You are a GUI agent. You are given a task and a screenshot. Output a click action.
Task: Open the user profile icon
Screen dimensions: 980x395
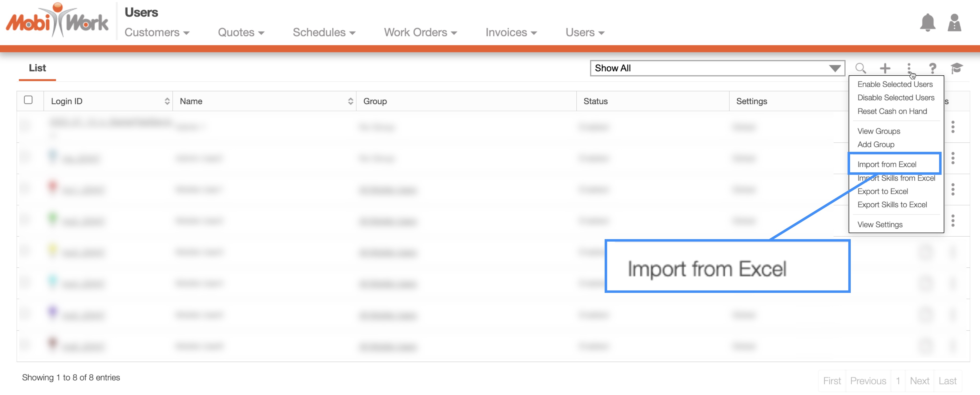(954, 23)
